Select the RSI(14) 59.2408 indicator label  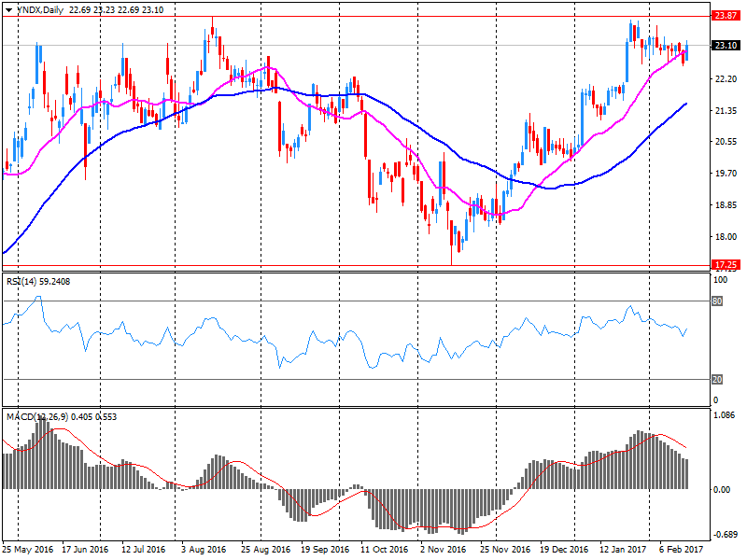click(38, 282)
